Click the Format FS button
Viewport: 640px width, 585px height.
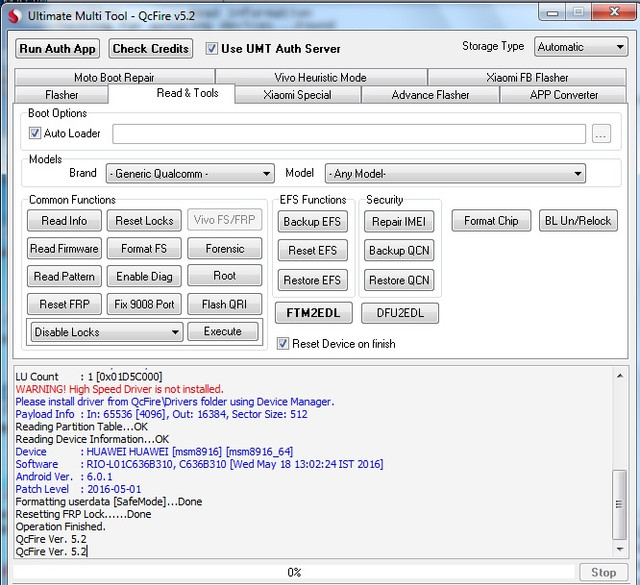pos(144,249)
